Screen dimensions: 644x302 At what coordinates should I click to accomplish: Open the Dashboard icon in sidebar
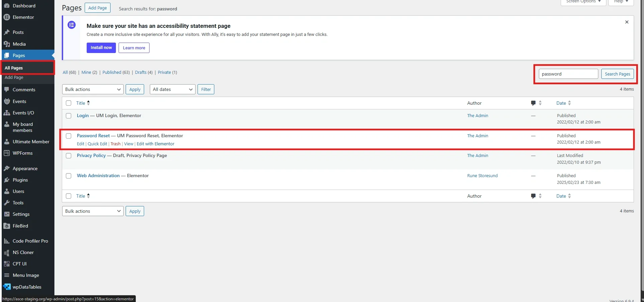[7, 6]
